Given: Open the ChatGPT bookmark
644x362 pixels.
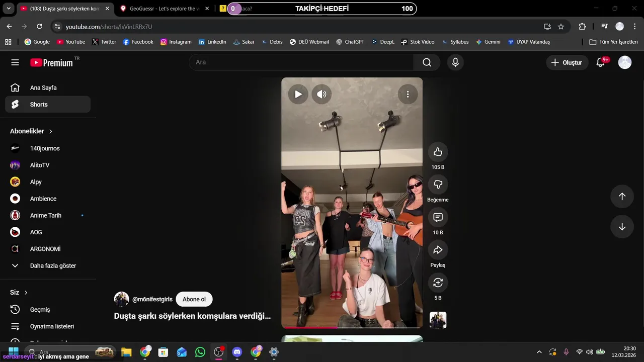Looking at the screenshot, I should tap(350, 42).
